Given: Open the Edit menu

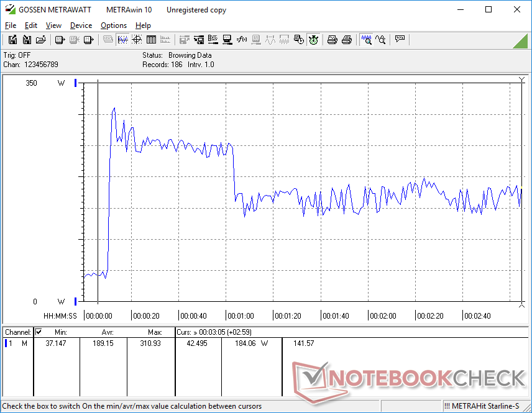Looking at the screenshot, I should (x=31, y=25).
